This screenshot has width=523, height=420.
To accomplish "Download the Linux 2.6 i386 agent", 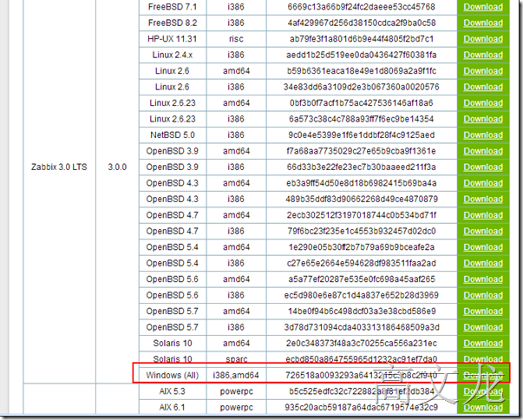I will pyautogui.click(x=483, y=87).
